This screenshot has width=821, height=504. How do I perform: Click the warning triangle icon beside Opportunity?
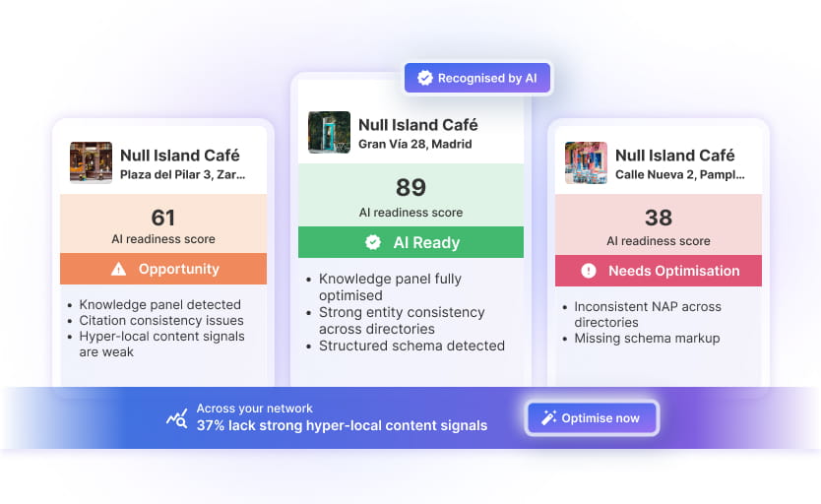(x=119, y=269)
